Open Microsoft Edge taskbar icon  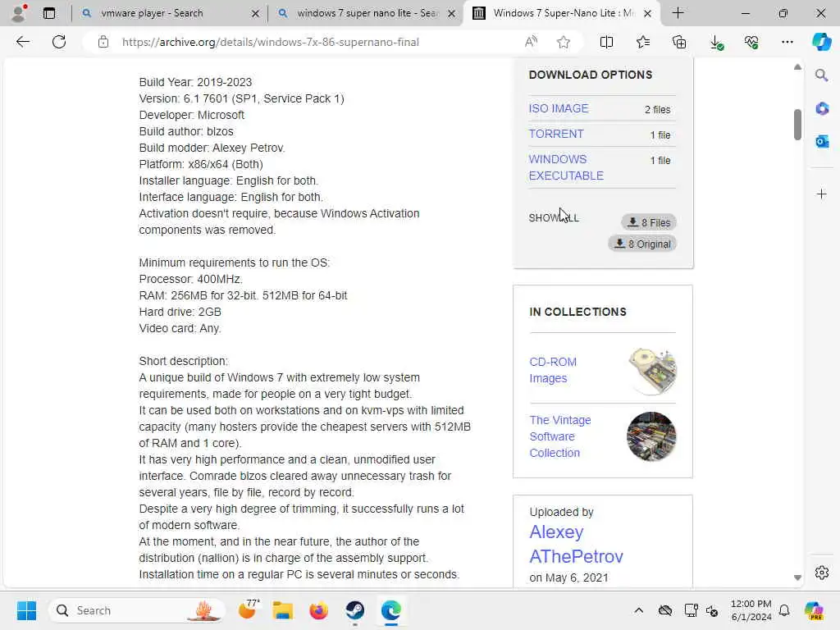(391, 610)
